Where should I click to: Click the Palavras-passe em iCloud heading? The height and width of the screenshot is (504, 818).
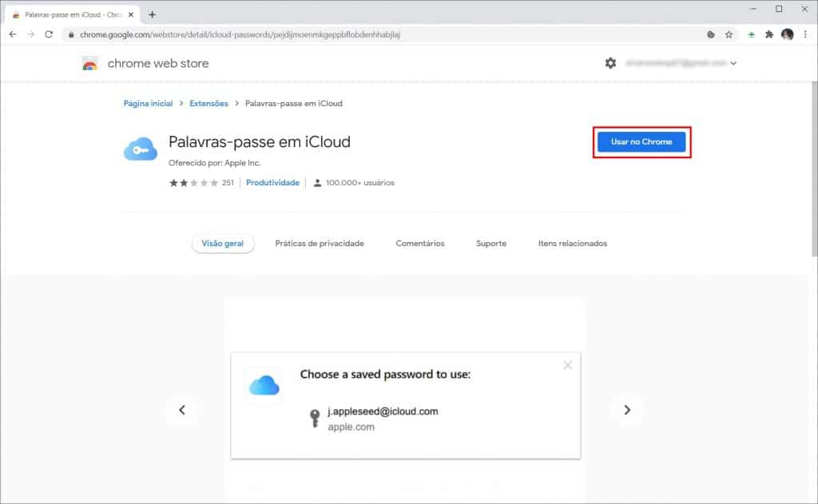[260, 142]
